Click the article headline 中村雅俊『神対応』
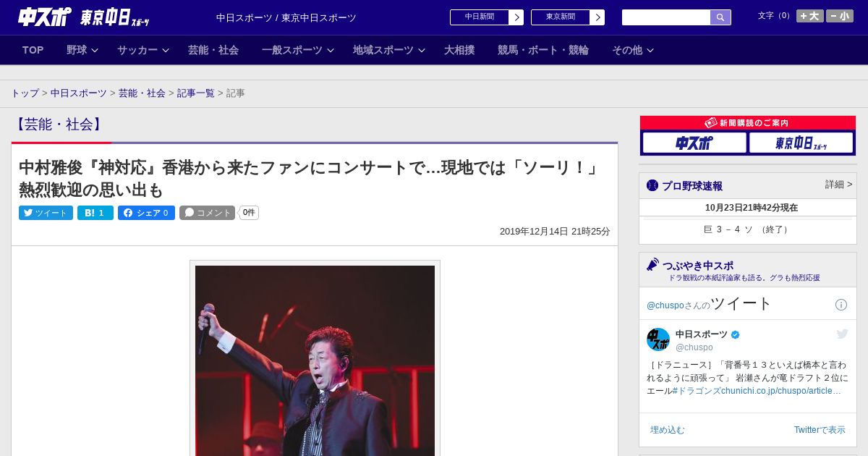The width and height of the screenshot is (868, 456). point(311,179)
